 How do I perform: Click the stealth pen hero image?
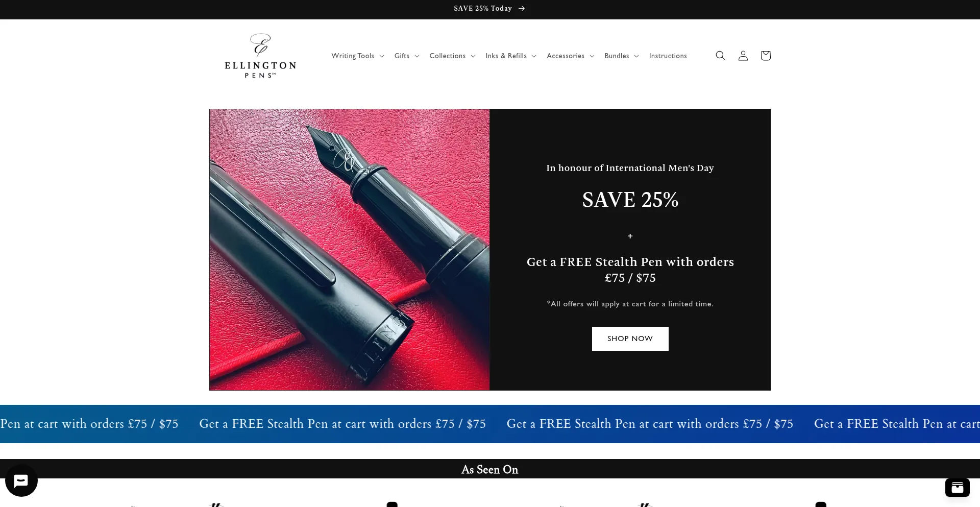[350, 250]
